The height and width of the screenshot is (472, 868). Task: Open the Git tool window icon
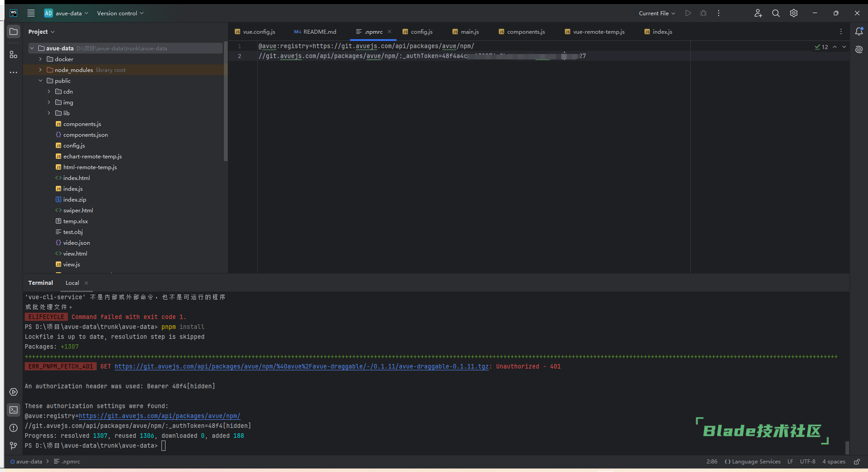pos(13,445)
